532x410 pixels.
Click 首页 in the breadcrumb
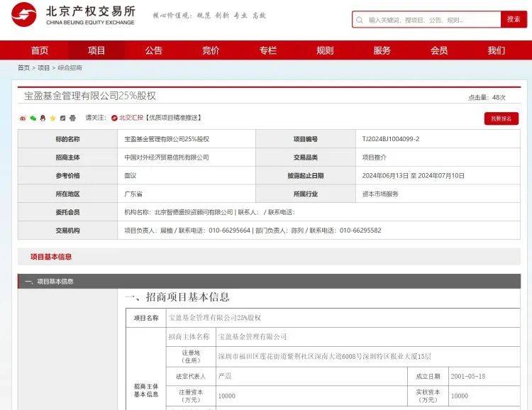23,67
